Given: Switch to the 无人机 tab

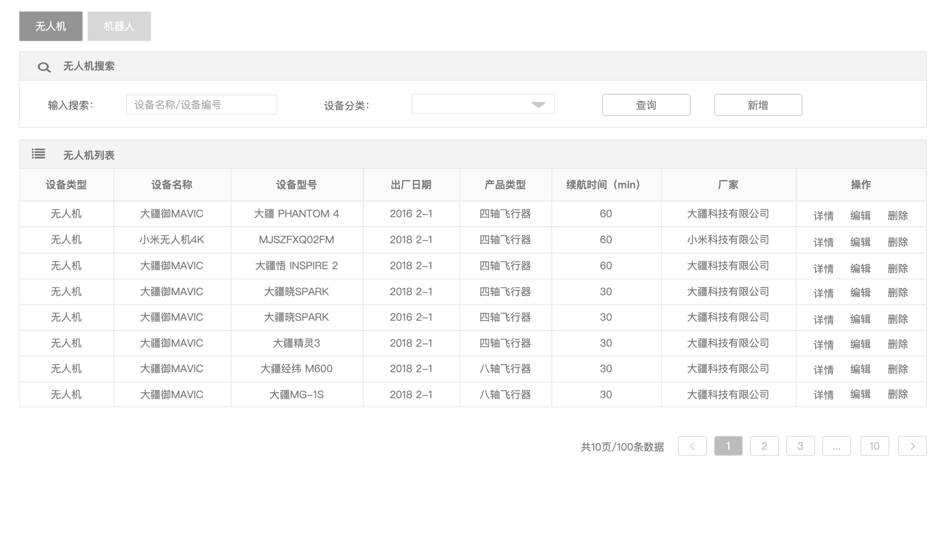Looking at the screenshot, I should tap(51, 26).
